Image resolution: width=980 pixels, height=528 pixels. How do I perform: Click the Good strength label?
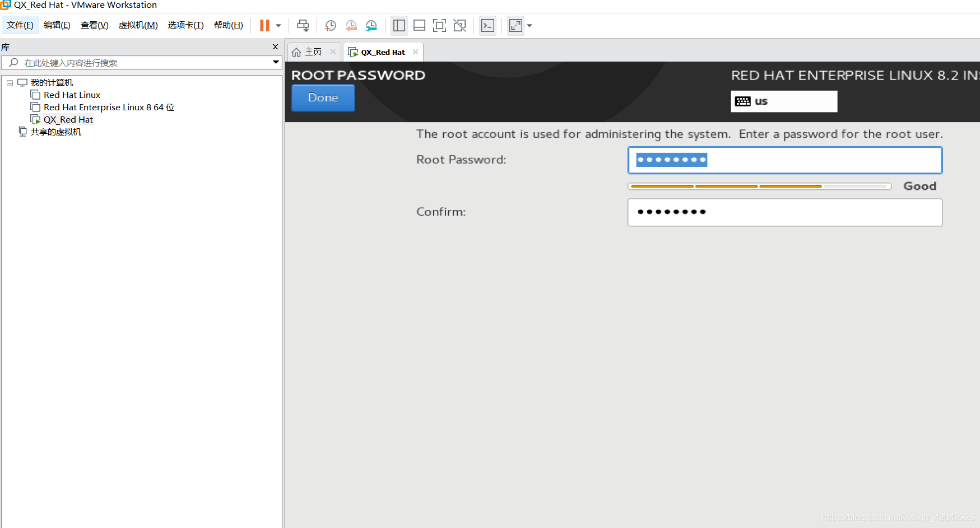tap(920, 186)
